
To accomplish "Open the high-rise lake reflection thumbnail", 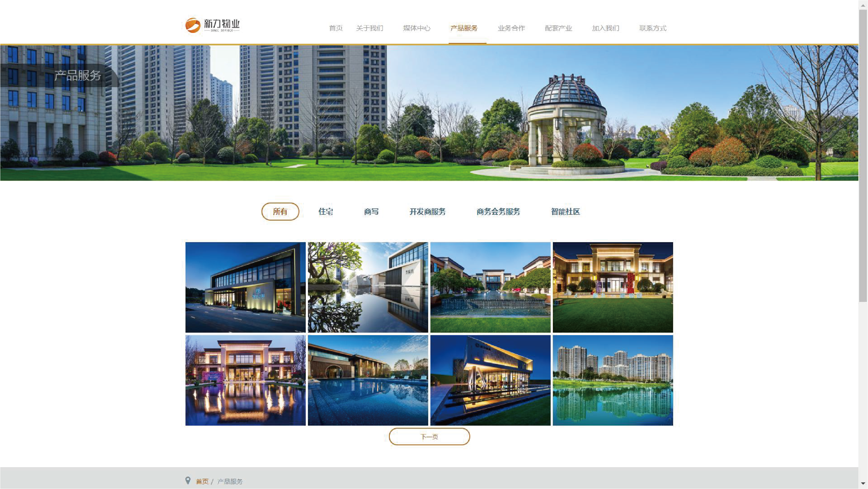I will [x=613, y=380].
